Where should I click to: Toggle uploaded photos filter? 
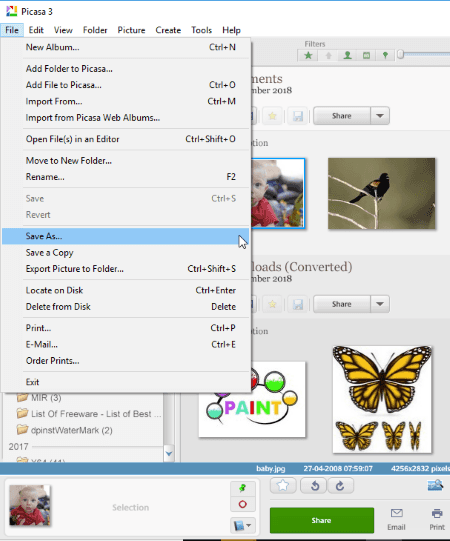click(328, 55)
